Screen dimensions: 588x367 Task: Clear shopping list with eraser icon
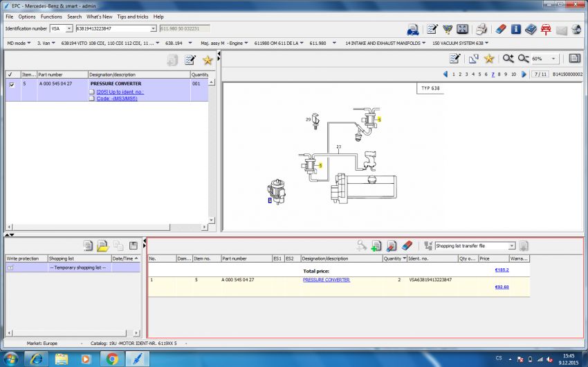pyautogui.click(x=407, y=245)
